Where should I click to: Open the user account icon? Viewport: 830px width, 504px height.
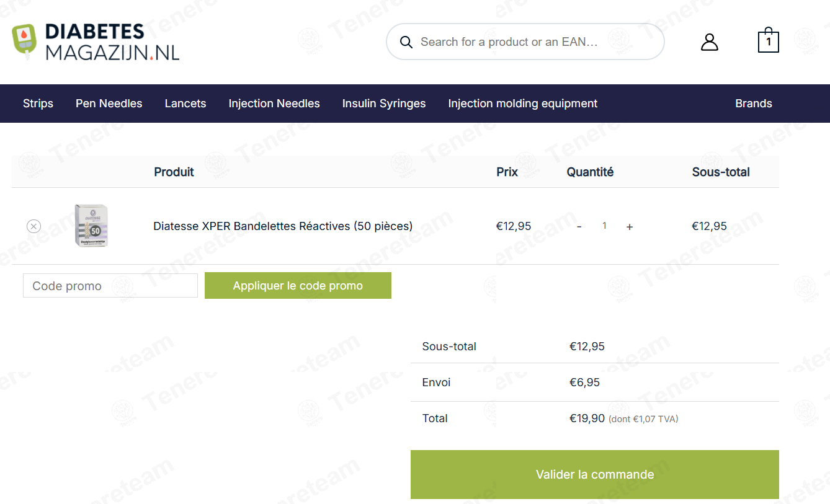coord(709,42)
